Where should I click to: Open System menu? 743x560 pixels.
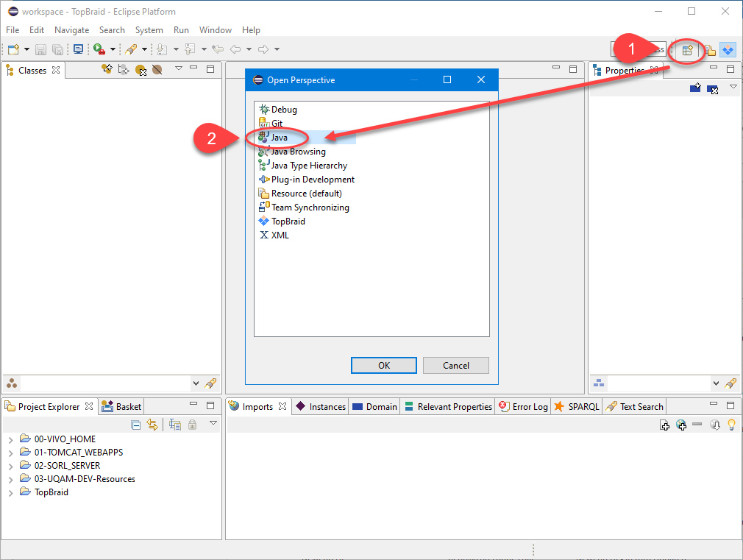coord(149,30)
